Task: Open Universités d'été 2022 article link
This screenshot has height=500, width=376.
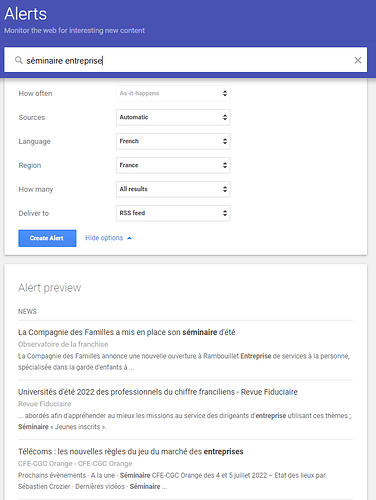Action: [158, 392]
